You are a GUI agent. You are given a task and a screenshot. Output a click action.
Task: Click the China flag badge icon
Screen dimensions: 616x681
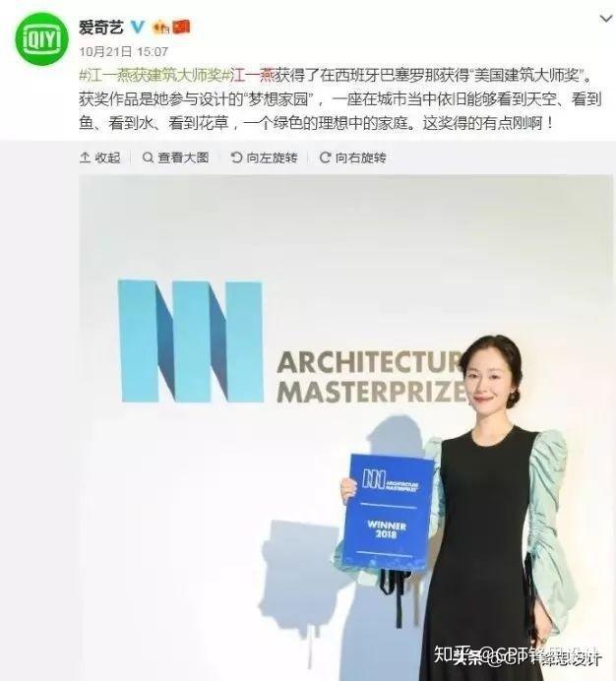(181, 28)
